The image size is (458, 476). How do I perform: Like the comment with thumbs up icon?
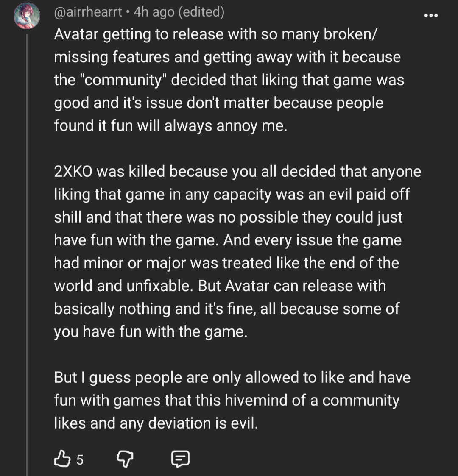(62, 458)
